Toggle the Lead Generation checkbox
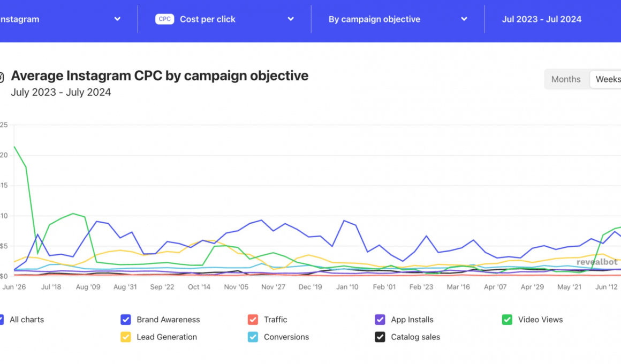621x364 pixels. (126, 337)
